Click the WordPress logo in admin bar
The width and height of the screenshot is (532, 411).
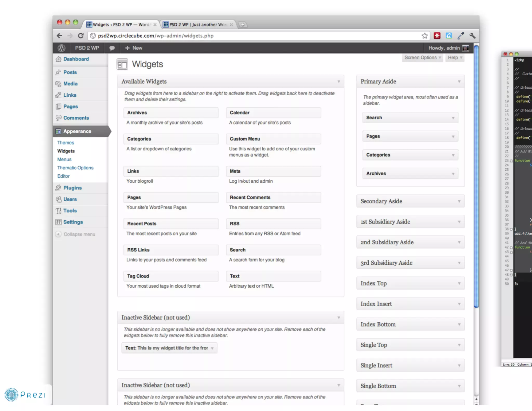tap(62, 48)
